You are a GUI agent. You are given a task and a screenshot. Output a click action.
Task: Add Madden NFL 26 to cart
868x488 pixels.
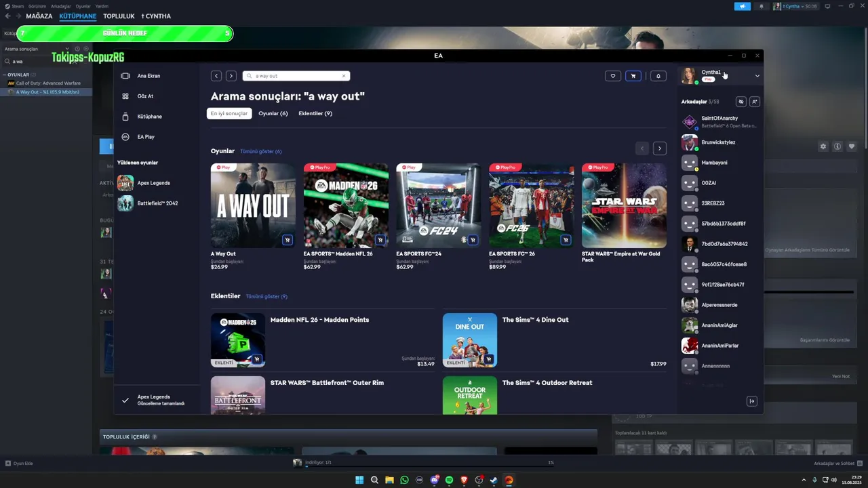380,240
